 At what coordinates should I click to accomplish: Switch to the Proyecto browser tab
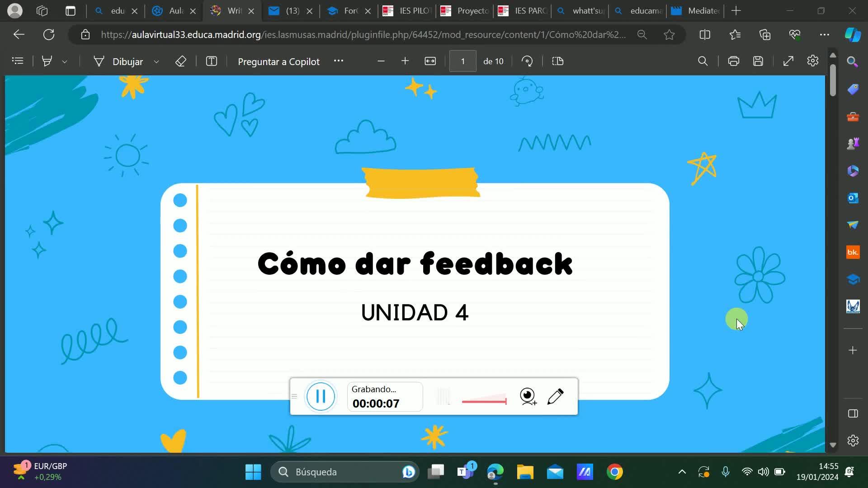click(x=466, y=11)
